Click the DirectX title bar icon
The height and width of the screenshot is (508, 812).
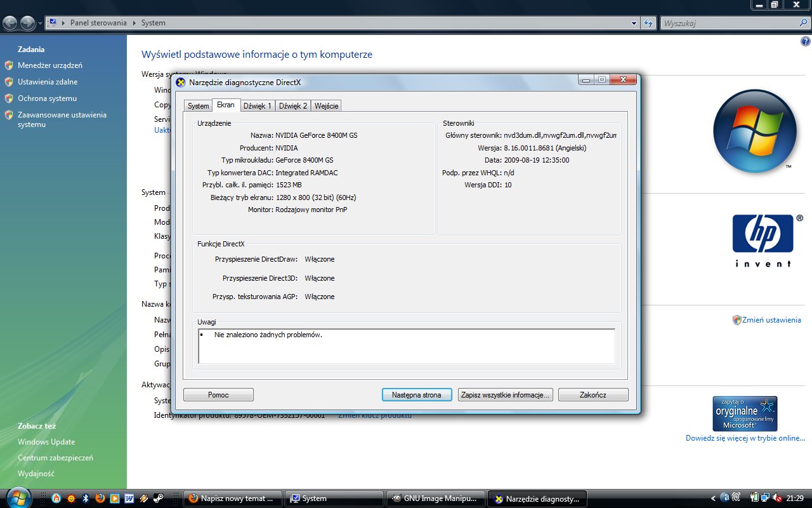coord(181,82)
